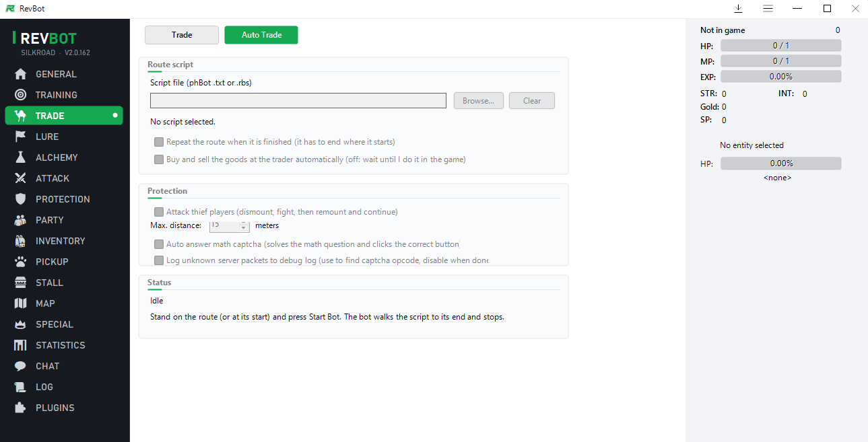Click the Map icon in sidebar
Screen dimensions: 868x442
(21, 303)
